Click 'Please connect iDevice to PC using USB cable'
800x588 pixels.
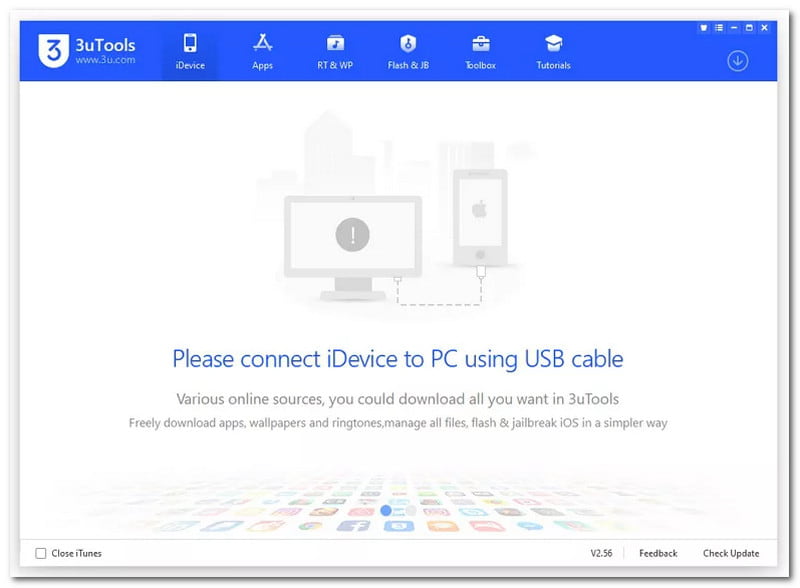pyautogui.click(x=398, y=359)
